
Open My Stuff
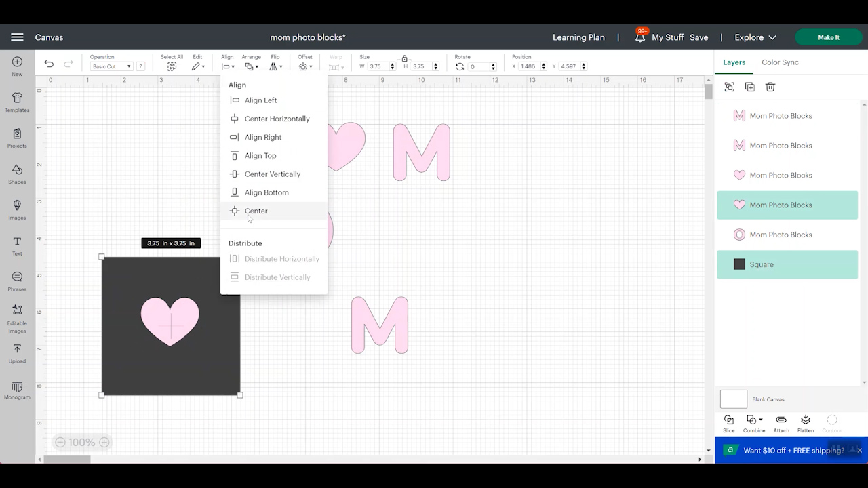click(667, 37)
